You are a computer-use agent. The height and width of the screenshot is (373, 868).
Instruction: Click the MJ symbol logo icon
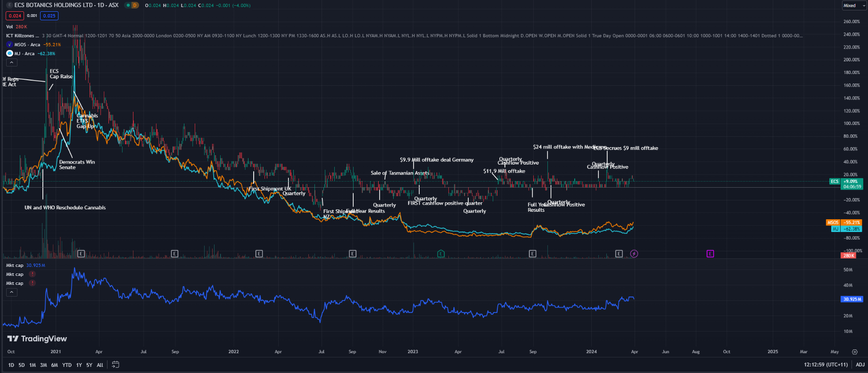pyautogui.click(x=9, y=53)
